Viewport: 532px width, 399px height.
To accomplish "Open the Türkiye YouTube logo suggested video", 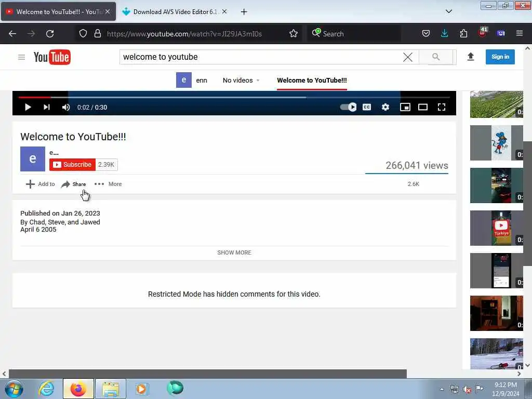I will click(x=496, y=228).
